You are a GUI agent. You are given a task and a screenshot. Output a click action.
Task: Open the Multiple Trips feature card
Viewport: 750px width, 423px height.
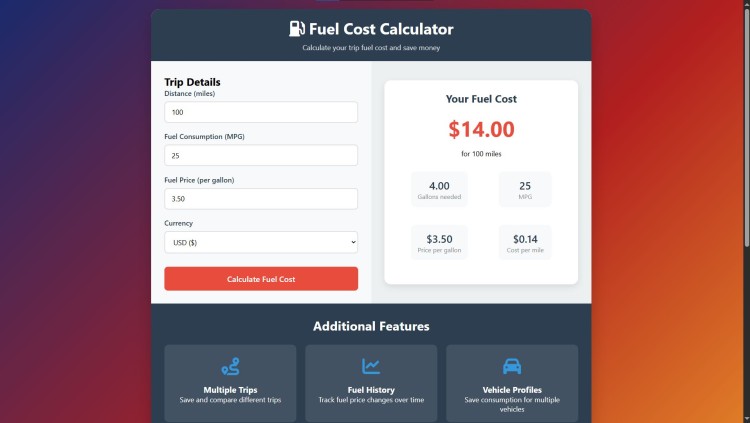230,384
